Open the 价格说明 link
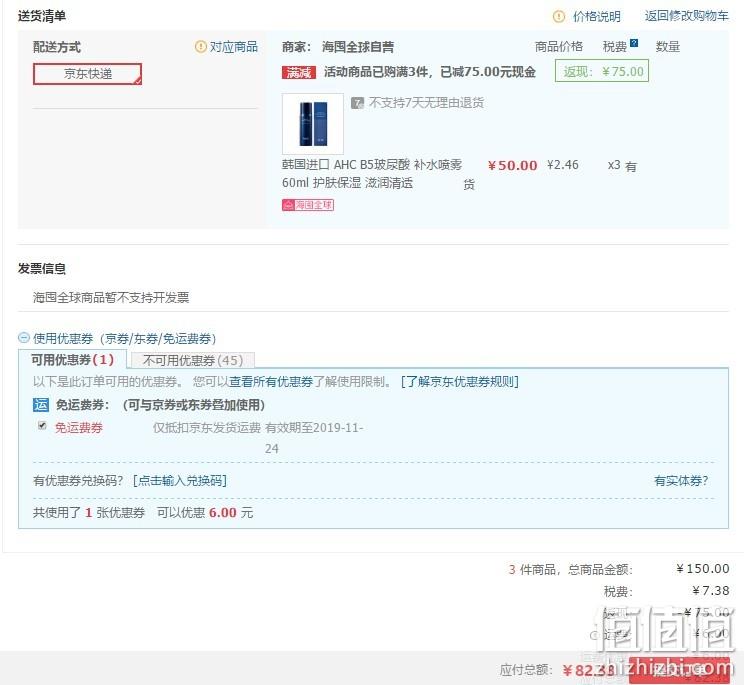Image resolution: width=744 pixels, height=685 pixels. 596,17
